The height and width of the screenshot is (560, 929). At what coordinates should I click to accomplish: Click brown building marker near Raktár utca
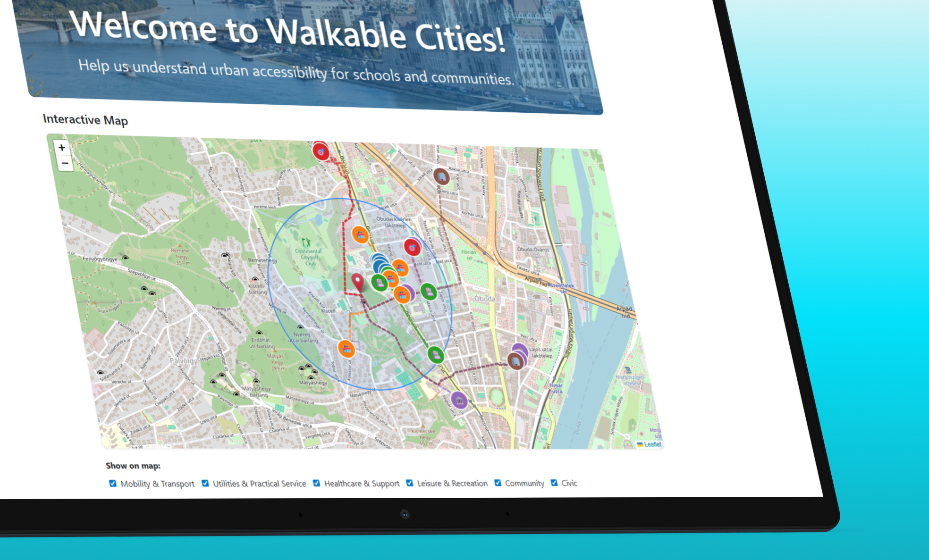(441, 177)
